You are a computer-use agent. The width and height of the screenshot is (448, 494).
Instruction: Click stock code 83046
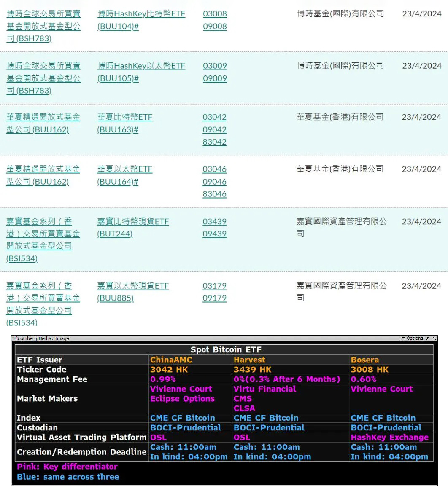pos(214,194)
